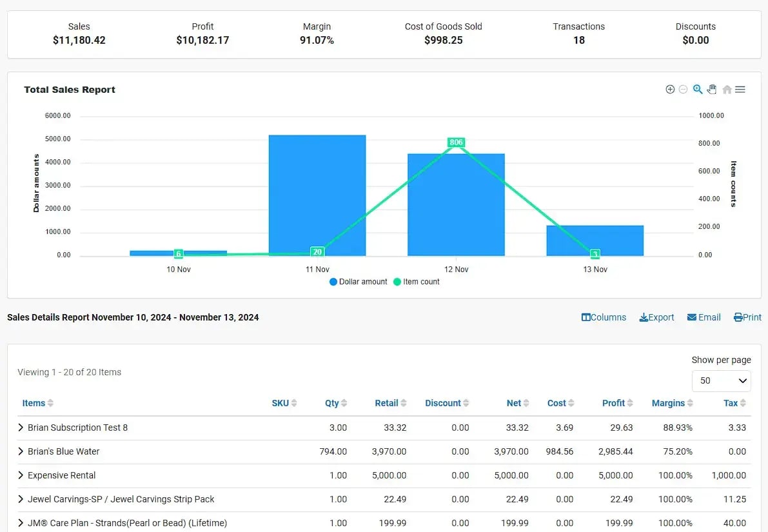This screenshot has width=768, height=532.
Task: Expand the Jewel Carvings-SP row
Action: pyautogui.click(x=21, y=499)
